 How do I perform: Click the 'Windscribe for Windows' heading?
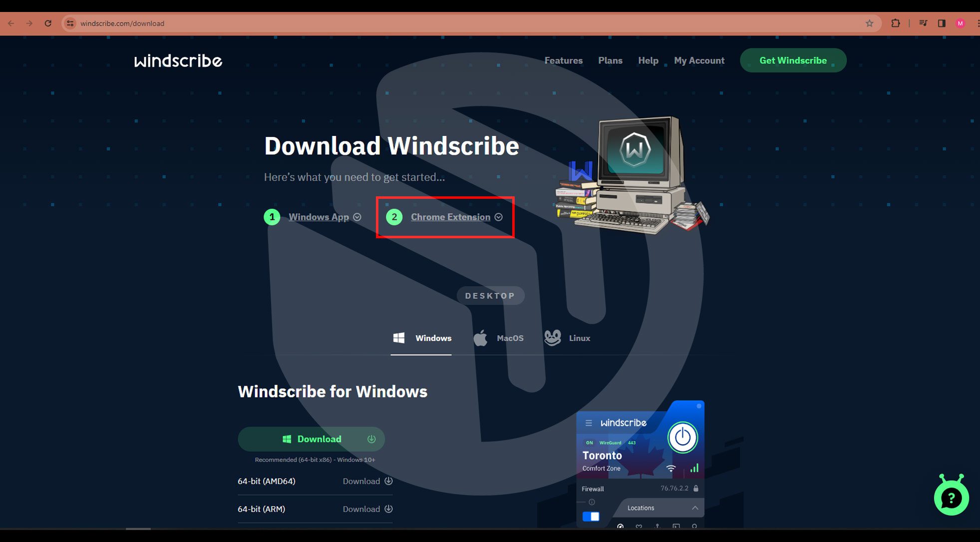click(x=332, y=392)
